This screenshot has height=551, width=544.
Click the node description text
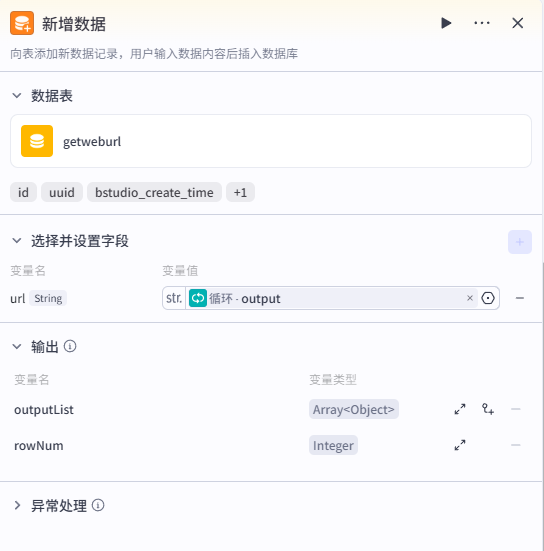tap(154, 54)
